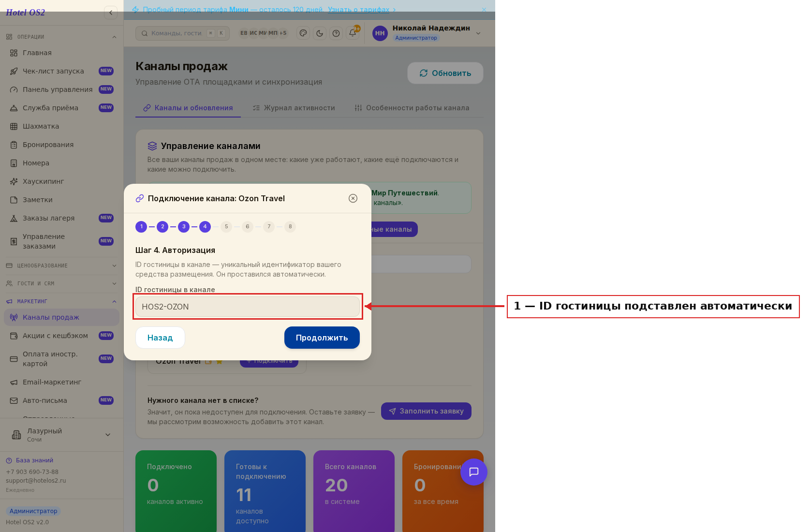This screenshot has height=532, width=811.
Task: Switch to Журнал активности tab
Action: pyautogui.click(x=294, y=108)
